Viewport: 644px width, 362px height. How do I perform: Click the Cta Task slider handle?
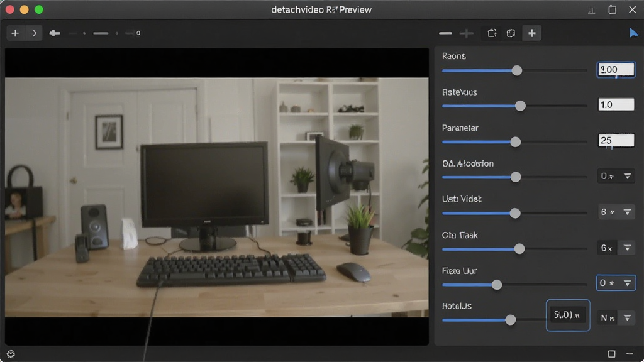pyautogui.click(x=519, y=249)
